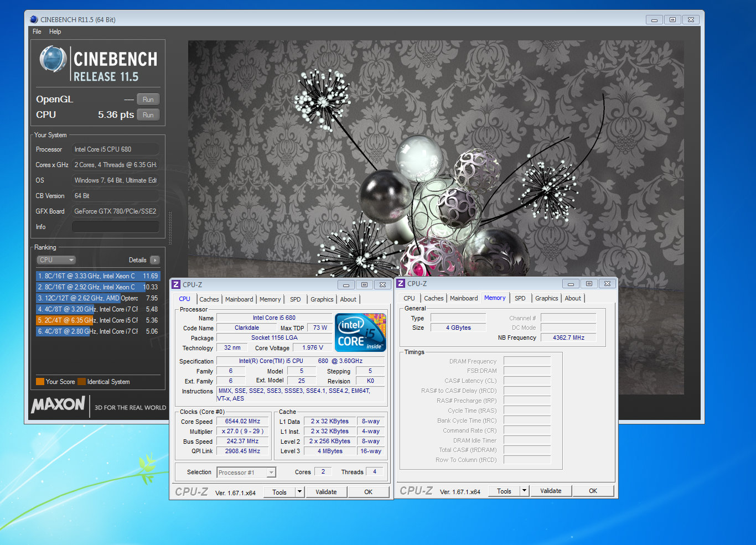Select ranking row 12C/12T @ 2.62 GHz AMD Opteron
Image resolution: width=756 pixels, height=545 pixels.
click(x=98, y=298)
